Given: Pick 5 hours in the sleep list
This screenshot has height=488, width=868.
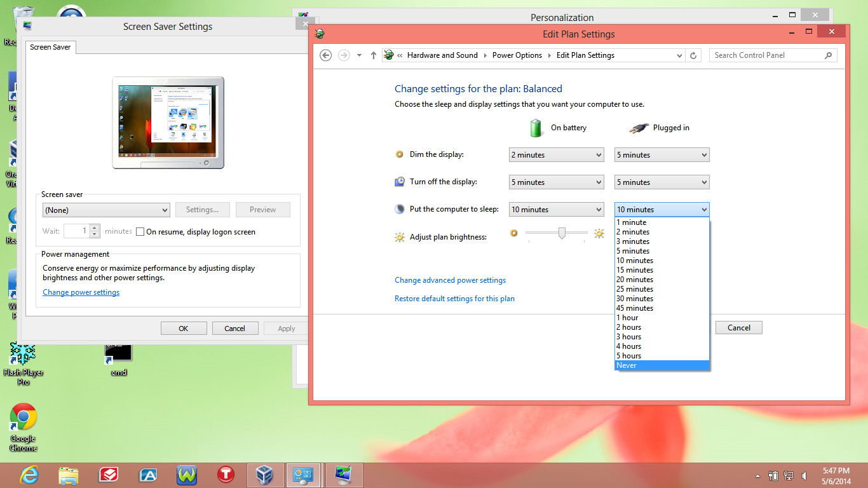Looking at the screenshot, I should click(661, 356).
